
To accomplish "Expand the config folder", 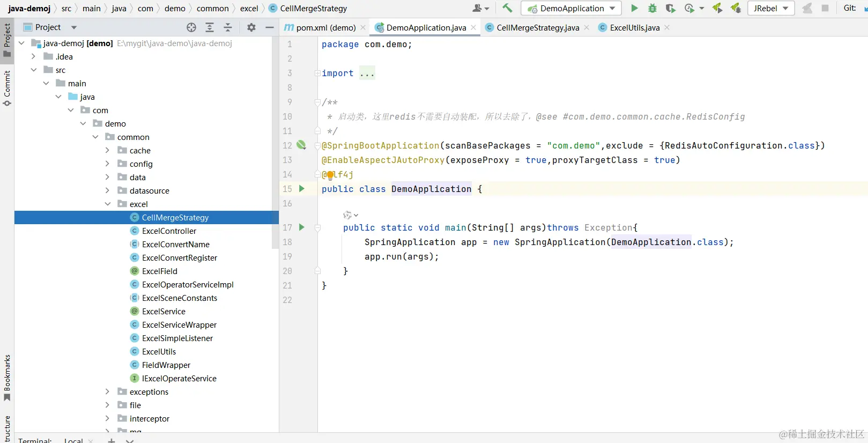I will [x=107, y=164].
